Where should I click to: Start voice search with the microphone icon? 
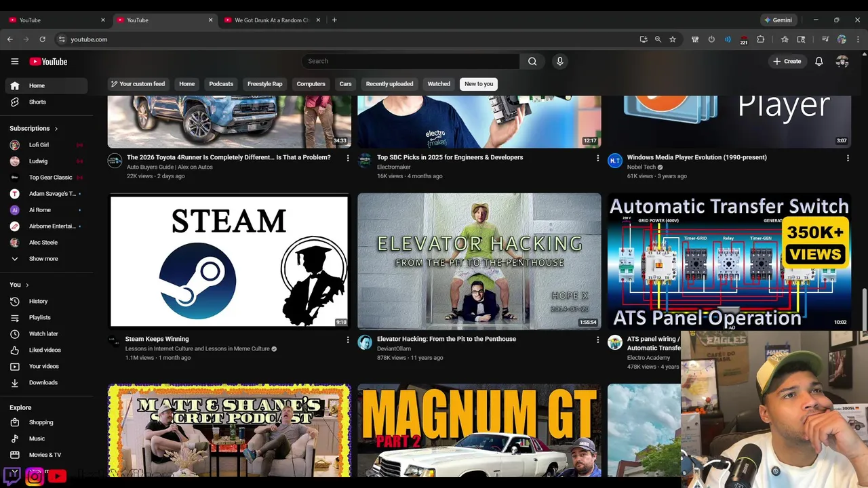pos(559,62)
